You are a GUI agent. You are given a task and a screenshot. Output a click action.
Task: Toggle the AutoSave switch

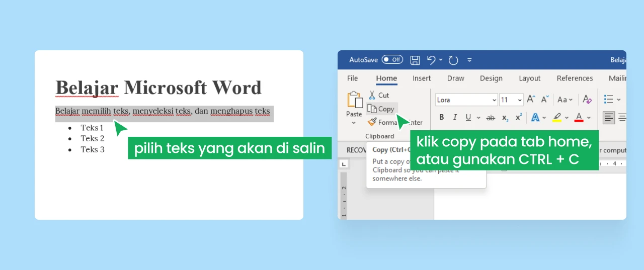point(392,60)
